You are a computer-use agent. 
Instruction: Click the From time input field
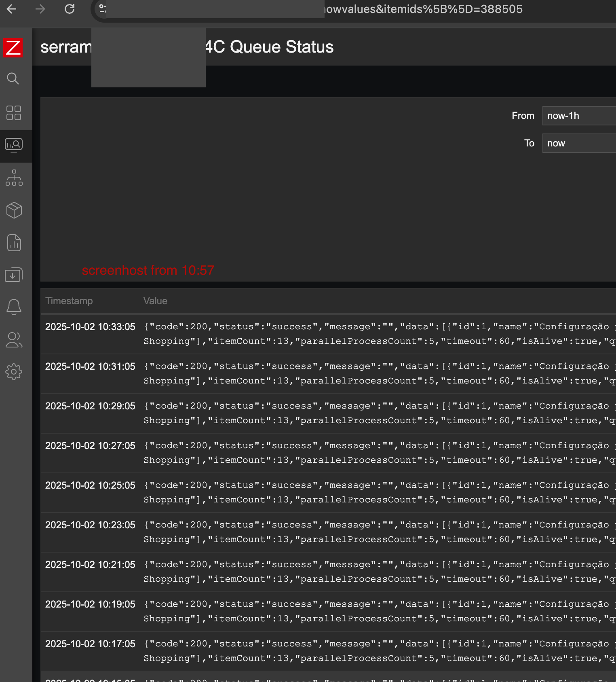click(578, 116)
